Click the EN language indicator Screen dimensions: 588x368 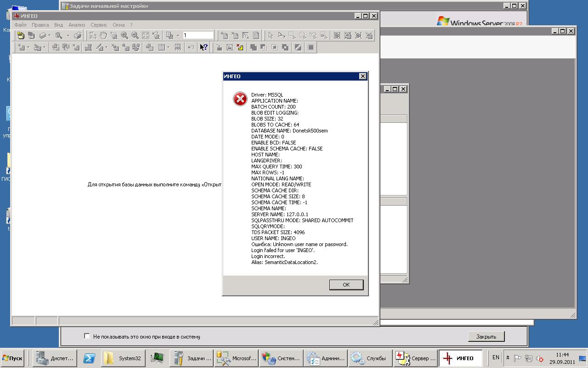pos(496,357)
